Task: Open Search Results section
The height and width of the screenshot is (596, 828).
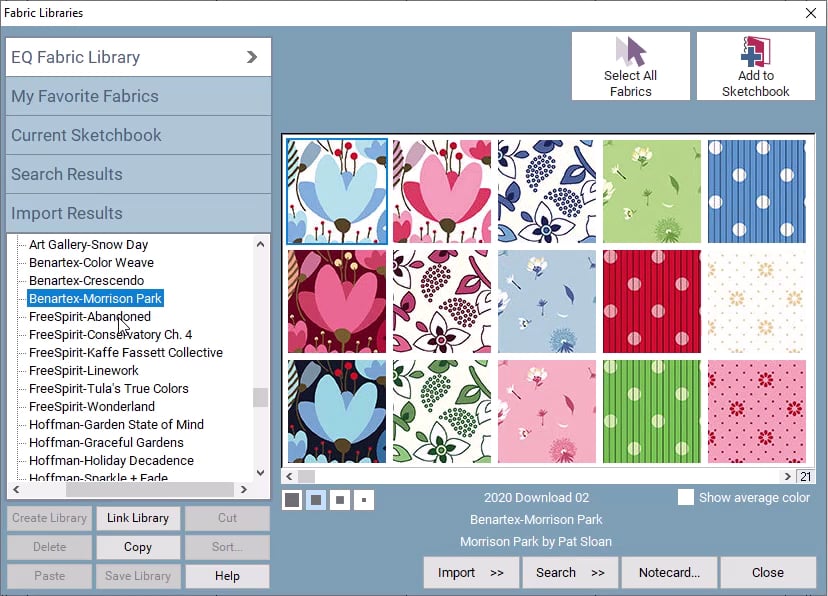Action: click(138, 174)
